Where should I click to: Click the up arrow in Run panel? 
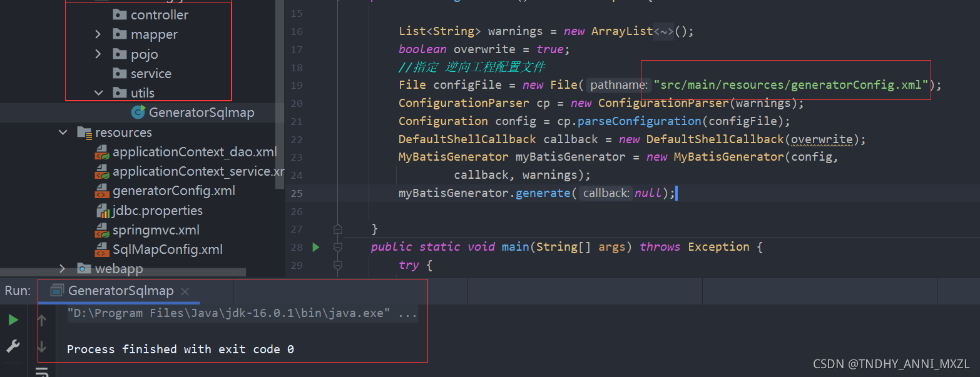[41, 319]
